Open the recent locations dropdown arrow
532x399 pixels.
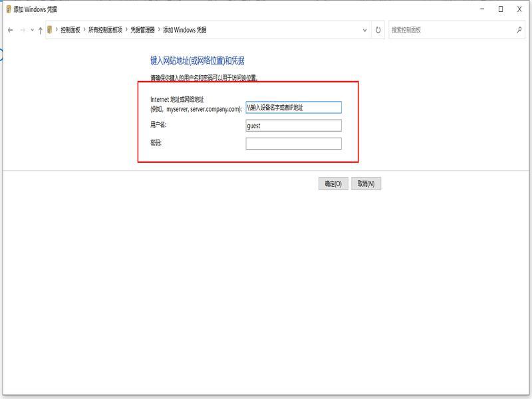click(x=32, y=30)
